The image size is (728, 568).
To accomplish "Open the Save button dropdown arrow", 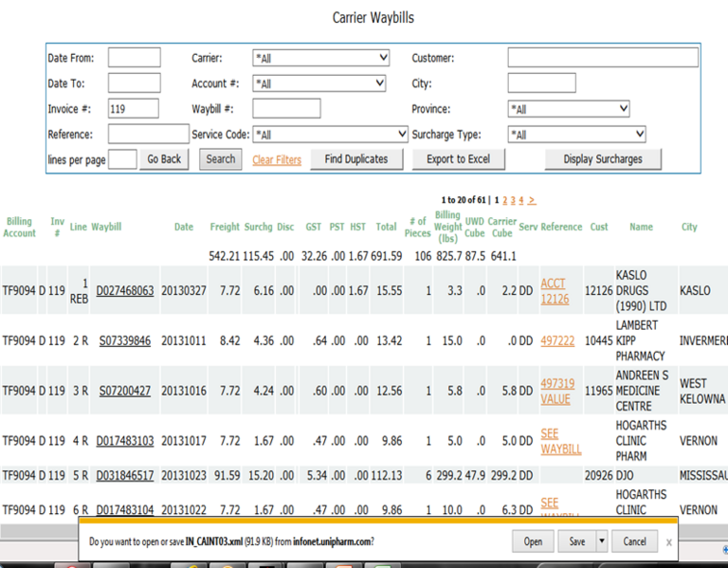I will coord(602,541).
